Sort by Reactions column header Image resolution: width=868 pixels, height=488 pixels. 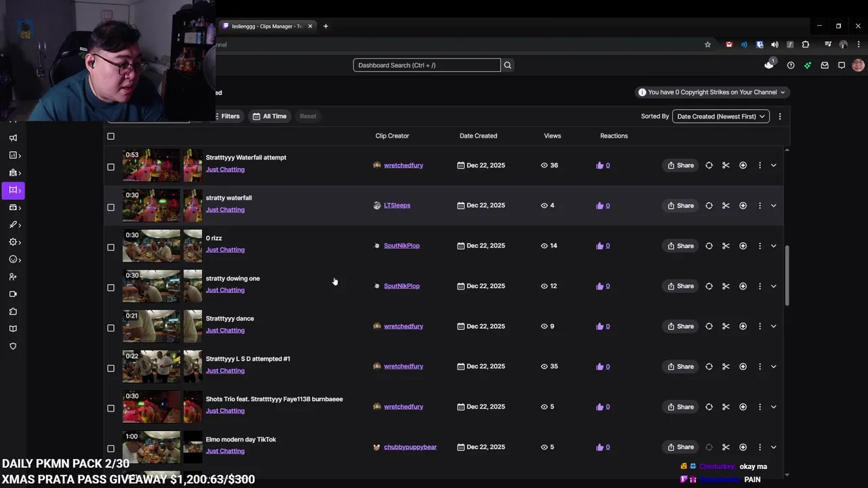pyautogui.click(x=614, y=136)
